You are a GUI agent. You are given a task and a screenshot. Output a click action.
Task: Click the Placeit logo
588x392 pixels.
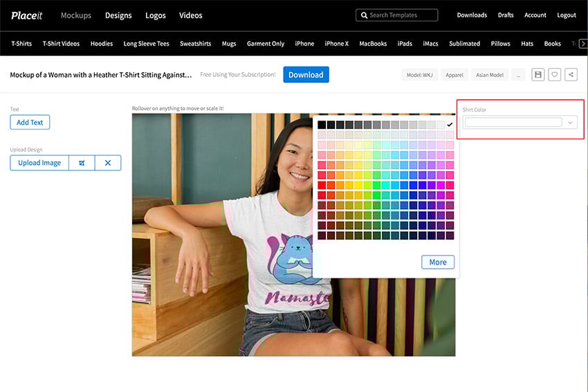tap(26, 15)
